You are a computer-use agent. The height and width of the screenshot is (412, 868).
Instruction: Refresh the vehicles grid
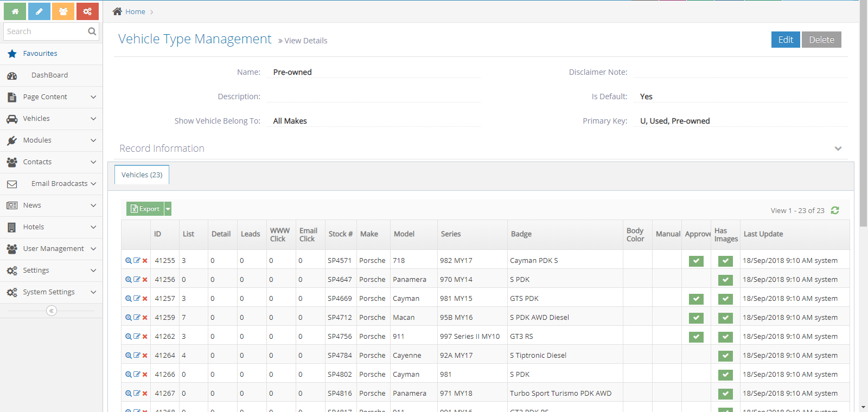(835, 210)
